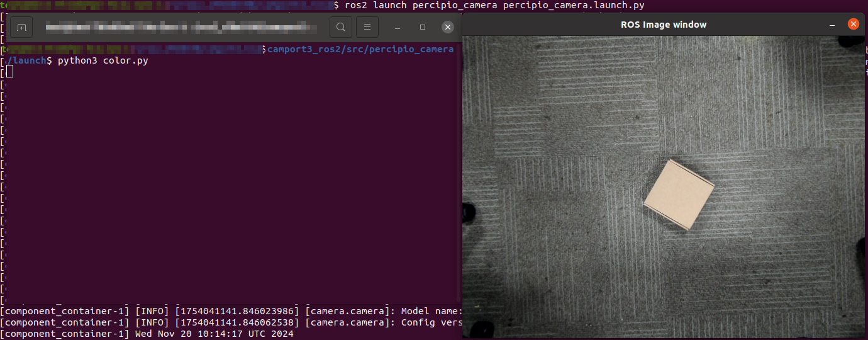Open a new terminal tab
The width and height of the screenshot is (868, 340).
pos(21,28)
